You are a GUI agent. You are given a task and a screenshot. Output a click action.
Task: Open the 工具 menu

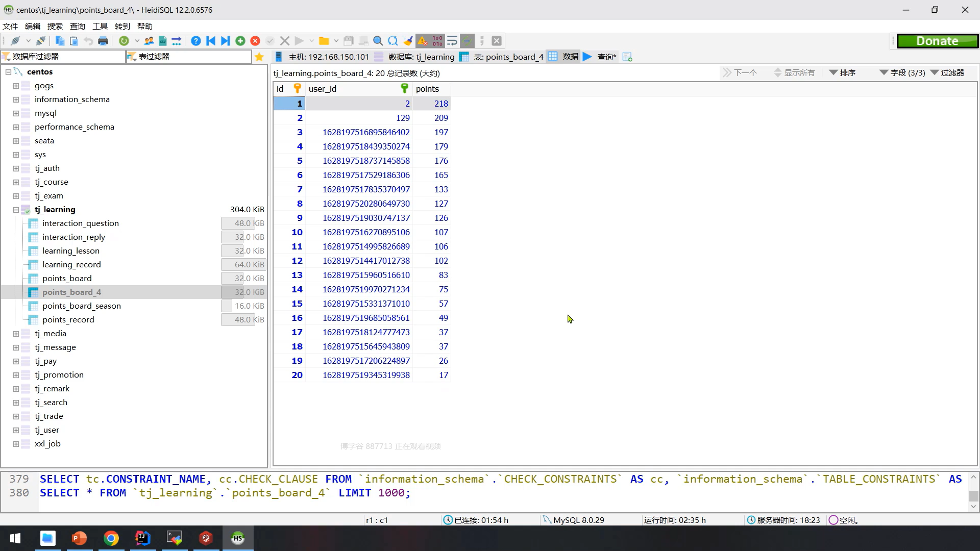100,26
